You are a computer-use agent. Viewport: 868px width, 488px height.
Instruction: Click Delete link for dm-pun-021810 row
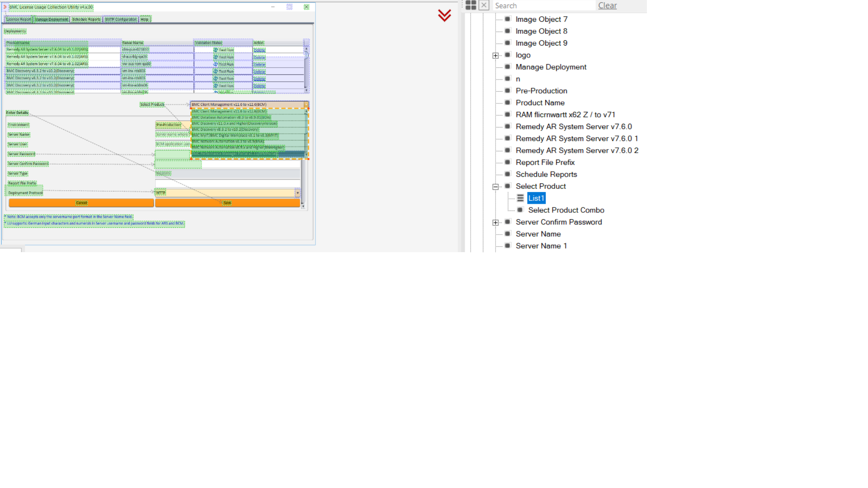(x=259, y=50)
